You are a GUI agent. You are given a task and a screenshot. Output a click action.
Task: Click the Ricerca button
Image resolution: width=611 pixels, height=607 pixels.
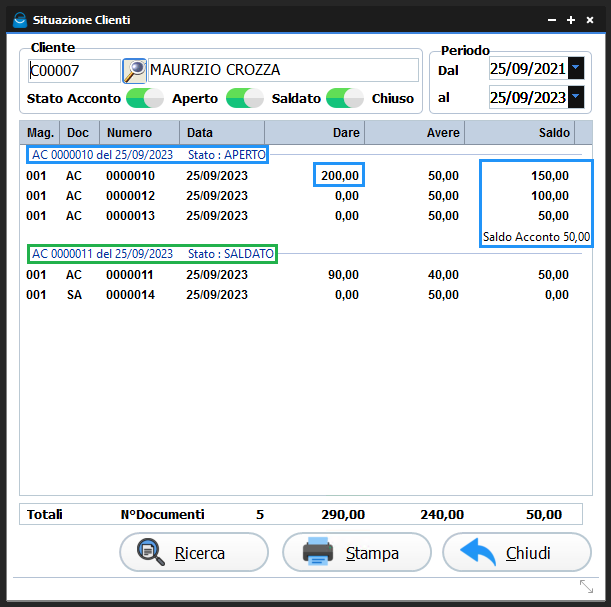tap(194, 552)
